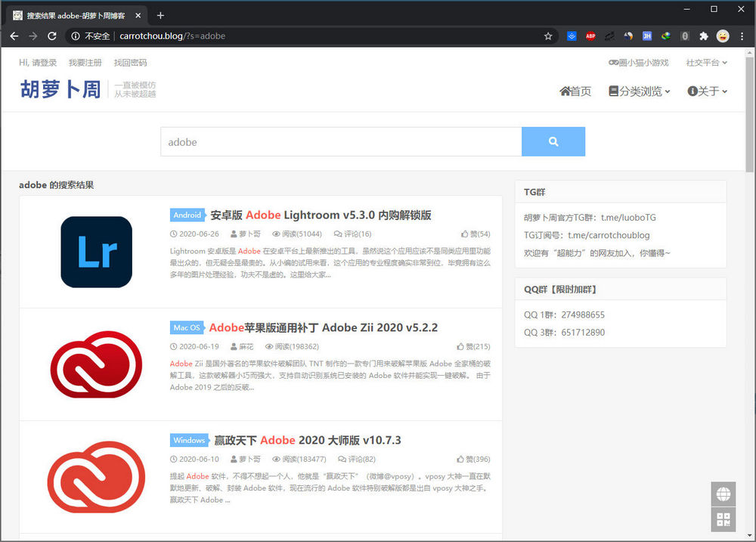Image resolution: width=756 pixels, height=542 pixels.
Task: Open the QR code icon at bottom right
Action: (x=723, y=520)
